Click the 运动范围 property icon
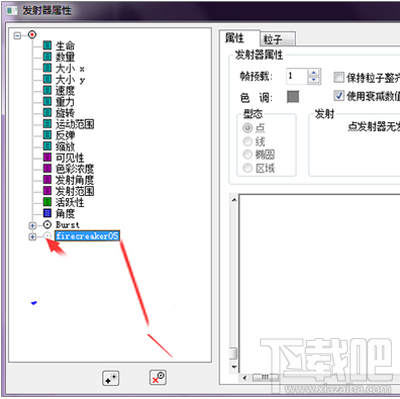The width and height of the screenshot is (400, 399). [47, 124]
